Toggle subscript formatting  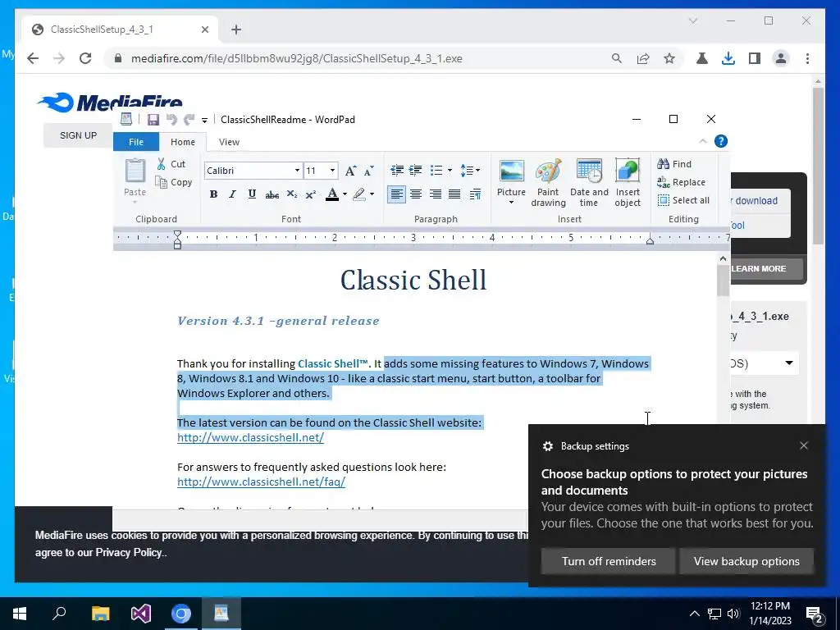click(291, 194)
